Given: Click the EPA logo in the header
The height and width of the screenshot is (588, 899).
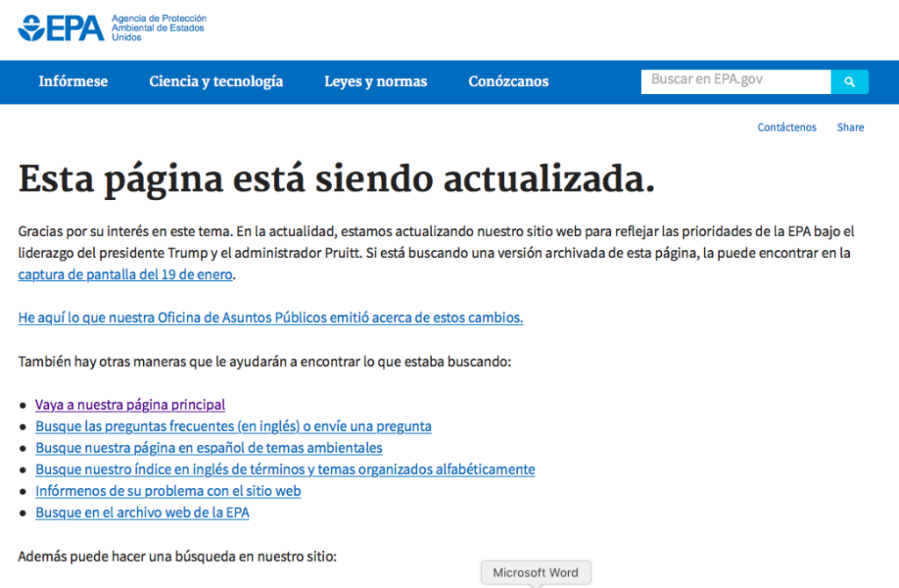Looking at the screenshot, I should point(61,28).
